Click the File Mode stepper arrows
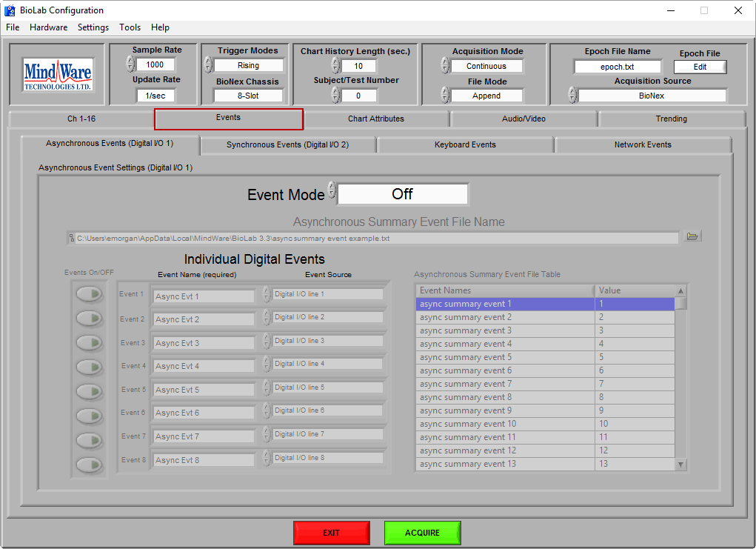The width and height of the screenshot is (756, 549). [x=445, y=95]
